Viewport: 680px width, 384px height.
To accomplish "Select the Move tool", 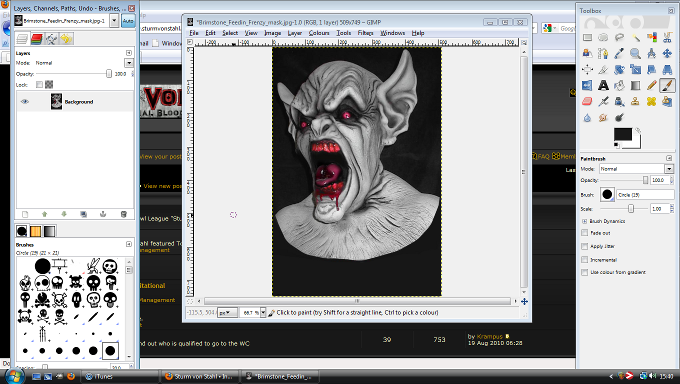I will pyautogui.click(x=667, y=54).
